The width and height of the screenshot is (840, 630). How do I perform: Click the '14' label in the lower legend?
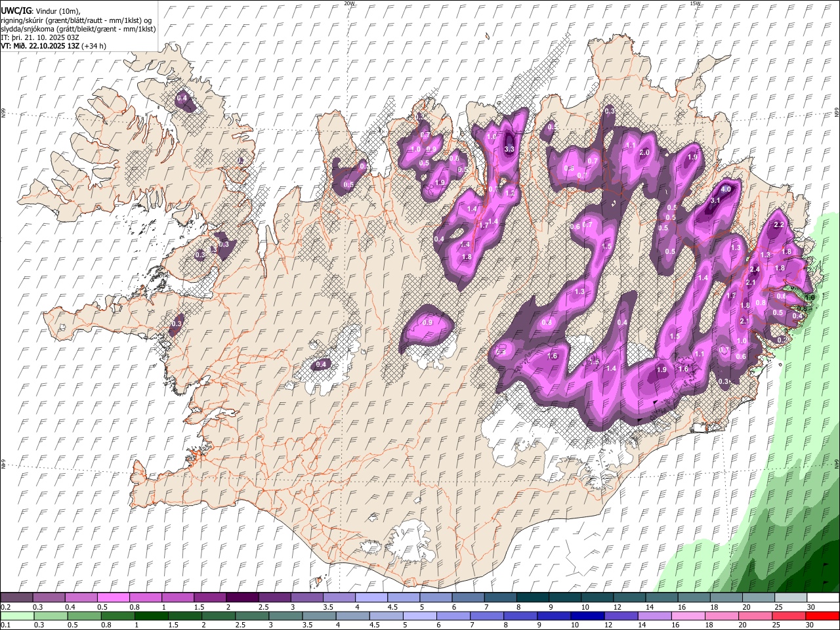642,625
